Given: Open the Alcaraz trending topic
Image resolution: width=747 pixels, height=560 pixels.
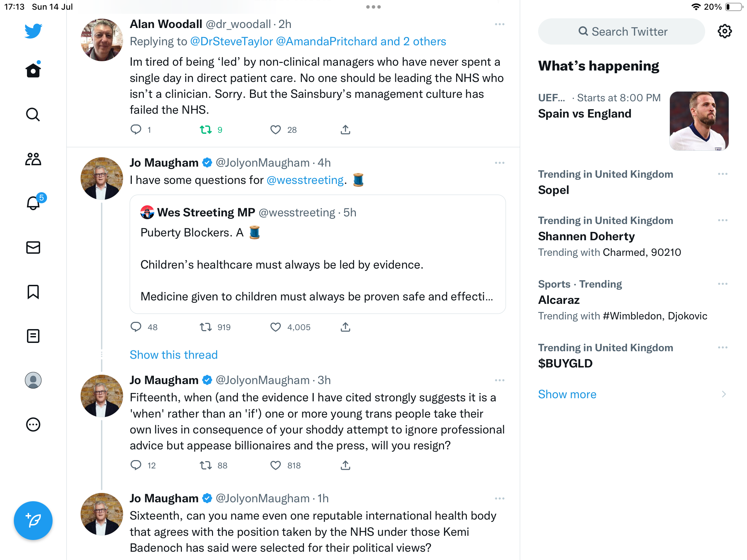Looking at the screenshot, I should tap(559, 300).
